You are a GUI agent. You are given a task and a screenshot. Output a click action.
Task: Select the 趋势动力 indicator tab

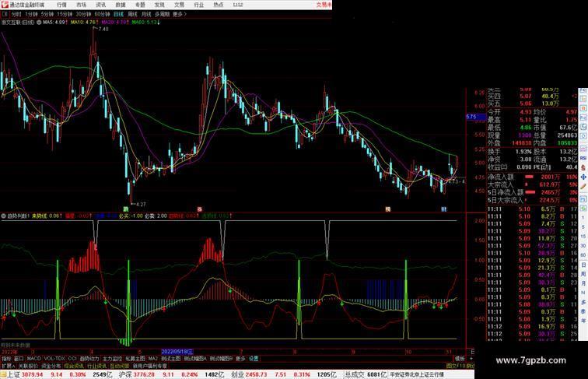[89, 359]
